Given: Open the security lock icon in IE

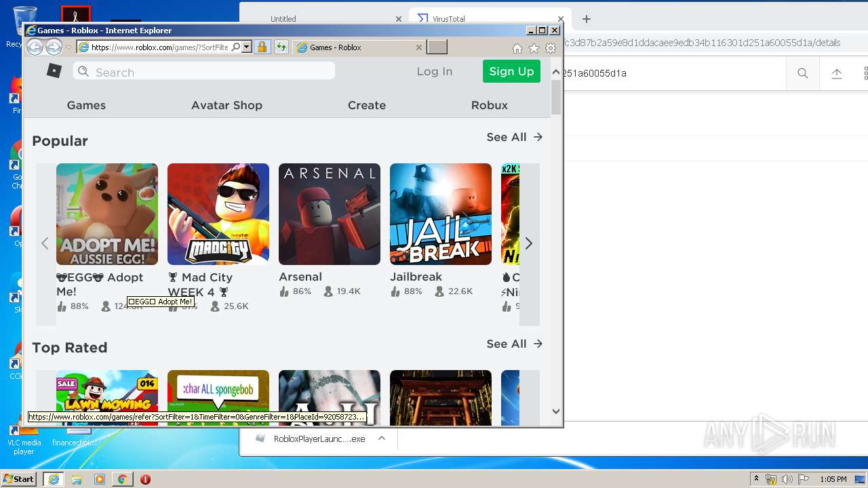Looking at the screenshot, I should [x=262, y=47].
